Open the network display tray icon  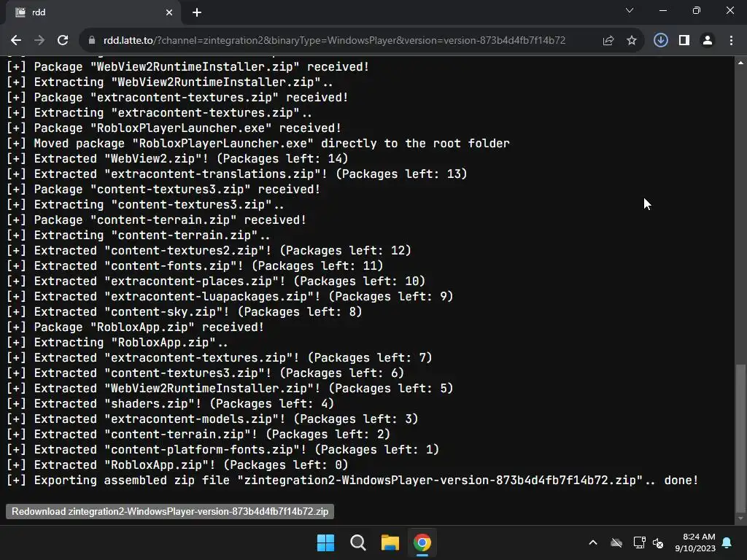tap(639, 542)
